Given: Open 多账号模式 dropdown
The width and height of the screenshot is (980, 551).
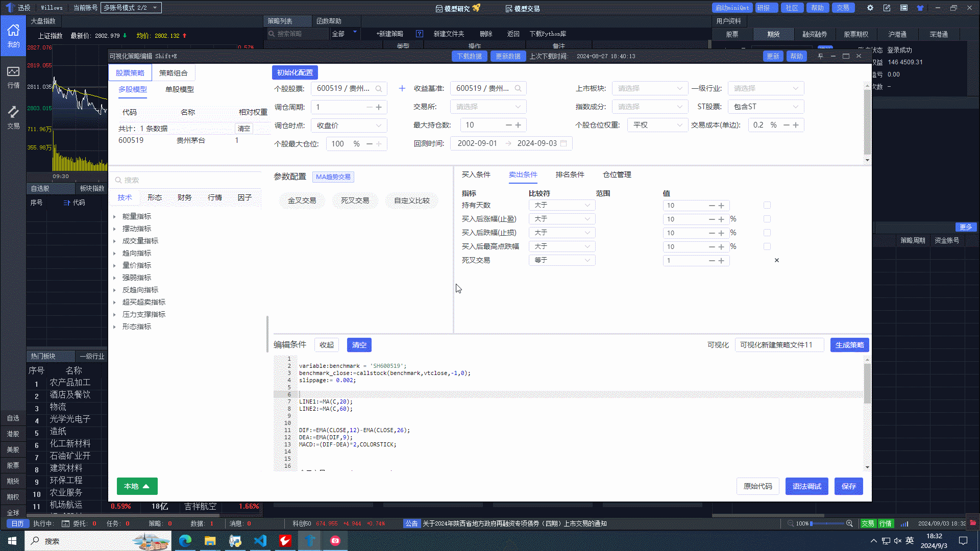Looking at the screenshot, I should [132, 8].
